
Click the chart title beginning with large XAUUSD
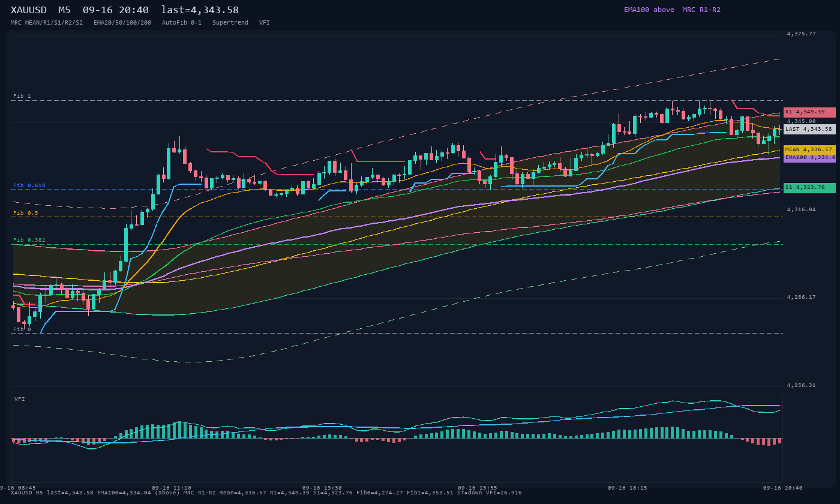[x=125, y=10]
